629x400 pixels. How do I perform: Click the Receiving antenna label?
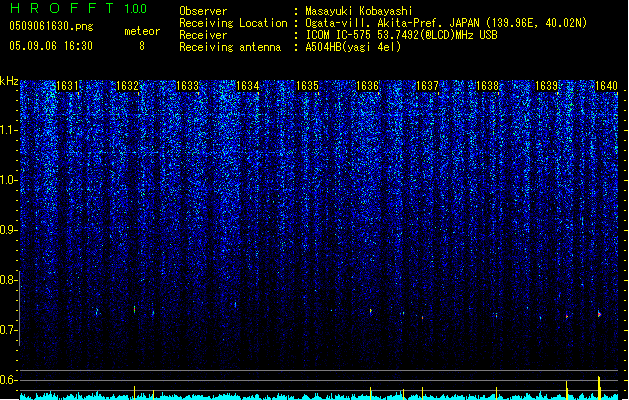click(230, 47)
